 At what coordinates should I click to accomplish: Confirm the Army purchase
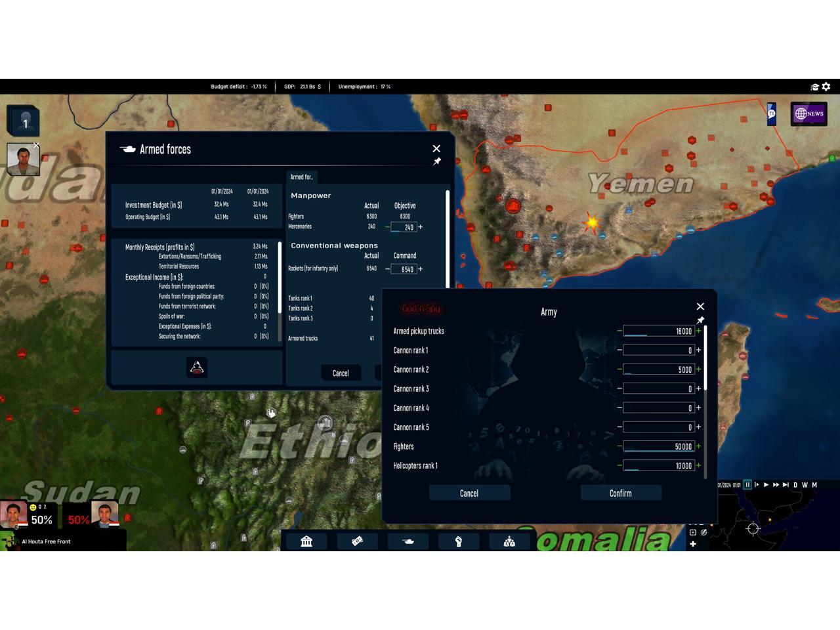[x=620, y=493]
